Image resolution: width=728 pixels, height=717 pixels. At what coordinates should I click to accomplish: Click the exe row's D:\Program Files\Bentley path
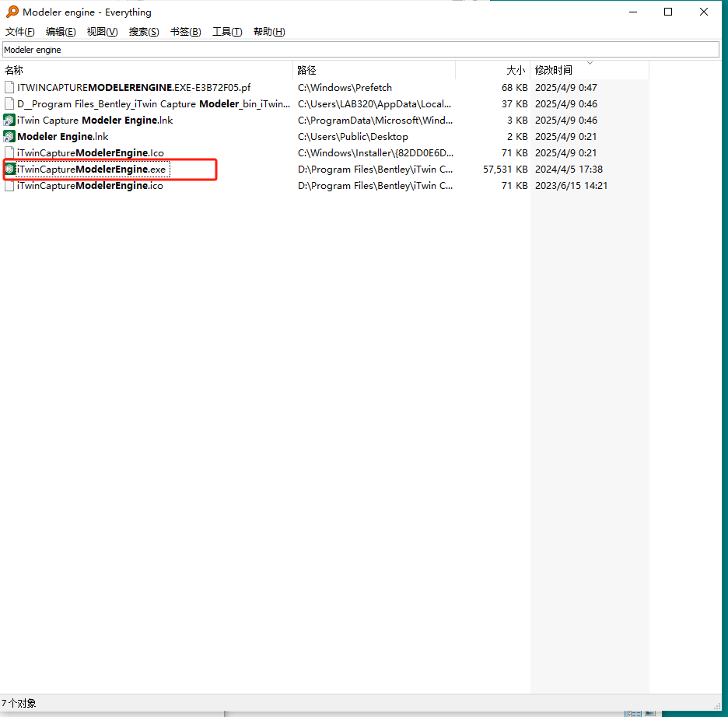(x=375, y=169)
